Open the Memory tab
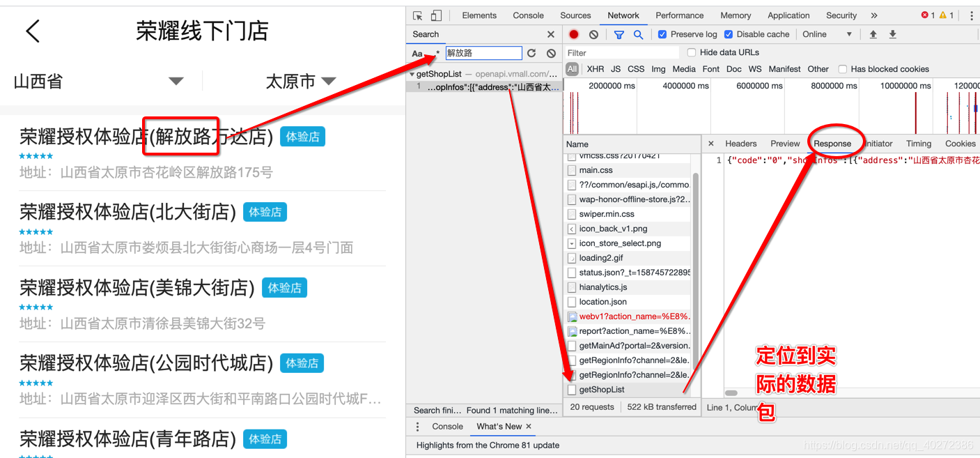Screen dimensions: 980x458 tap(736, 15)
